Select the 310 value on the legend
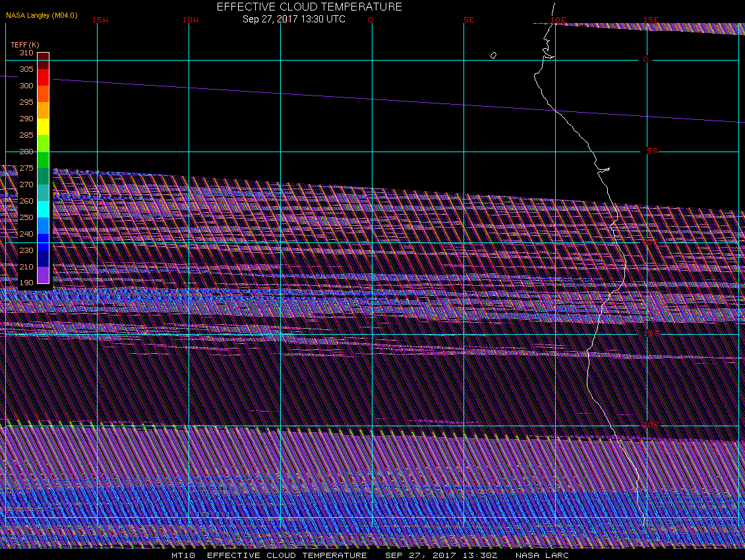The height and width of the screenshot is (560, 745). tap(26, 53)
